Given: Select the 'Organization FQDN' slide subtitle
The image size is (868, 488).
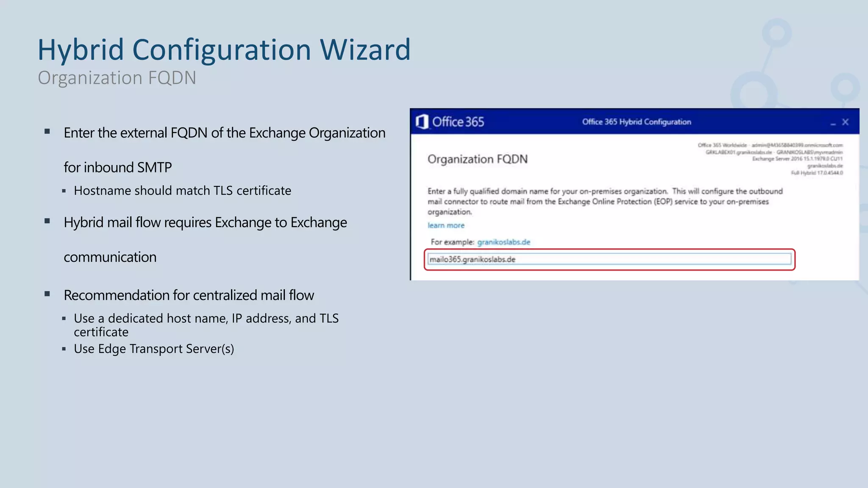Looking at the screenshot, I should 117,78.
